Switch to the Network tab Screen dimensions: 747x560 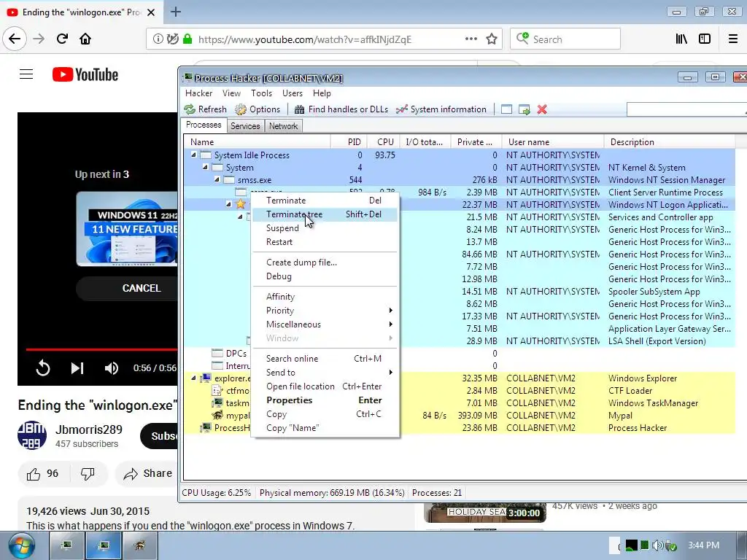tap(284, 126)
